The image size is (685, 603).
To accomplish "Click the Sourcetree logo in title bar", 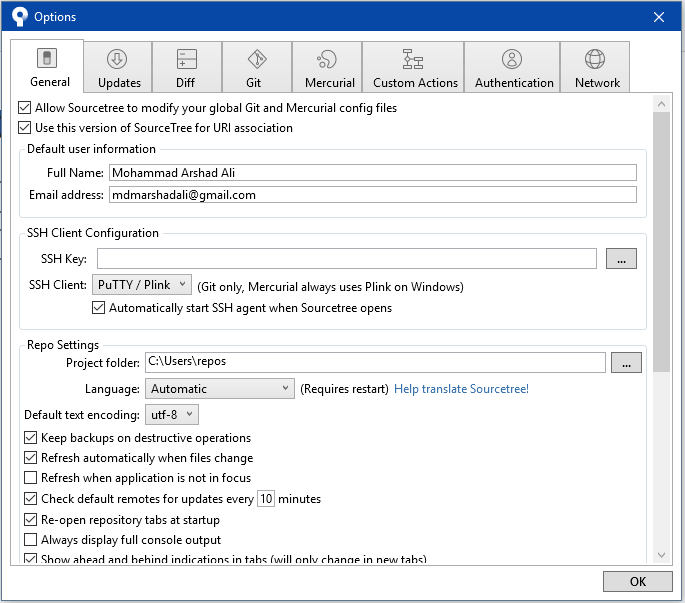I will pos(20,17).
